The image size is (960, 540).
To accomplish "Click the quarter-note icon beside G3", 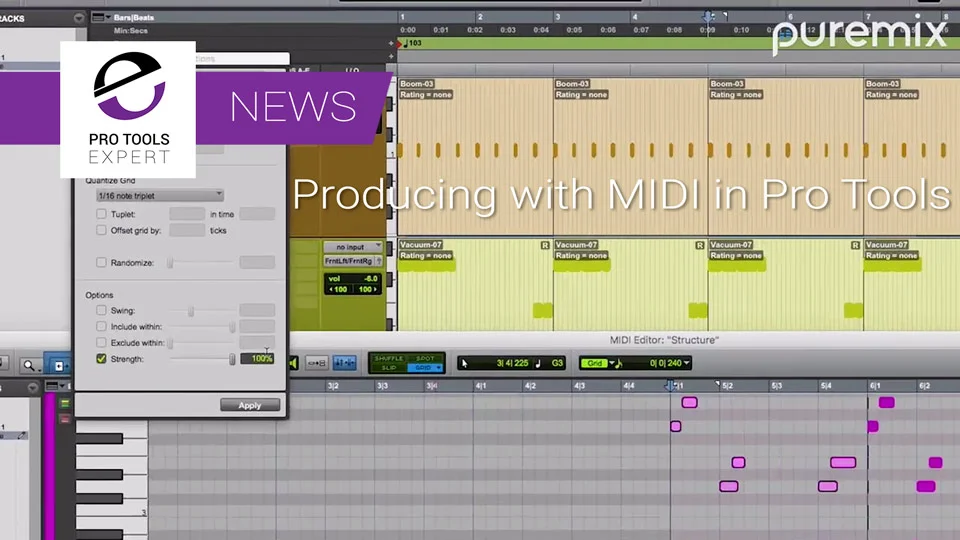I will click(538, 364).
